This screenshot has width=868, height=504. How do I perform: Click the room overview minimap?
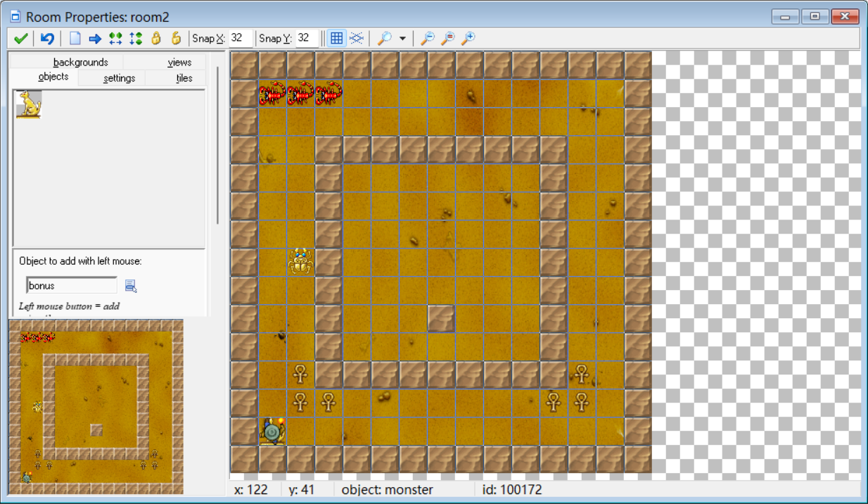coord(96,407)
